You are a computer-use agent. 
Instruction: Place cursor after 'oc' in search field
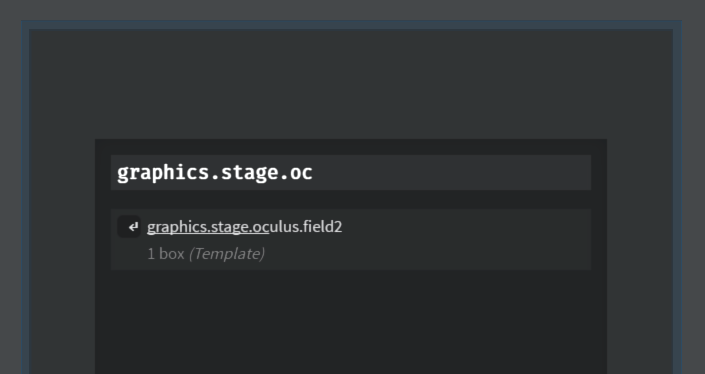pos(313,173)
